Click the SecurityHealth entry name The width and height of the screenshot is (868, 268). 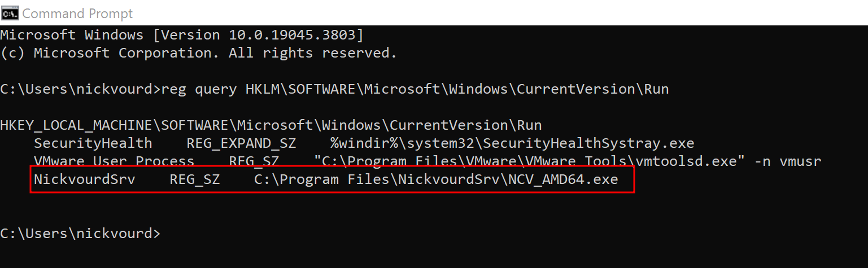(x=93, y=143)
